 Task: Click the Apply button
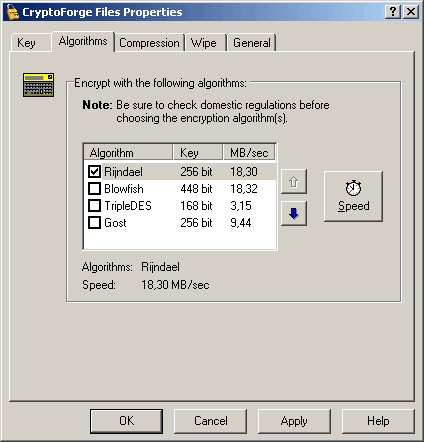294,421
